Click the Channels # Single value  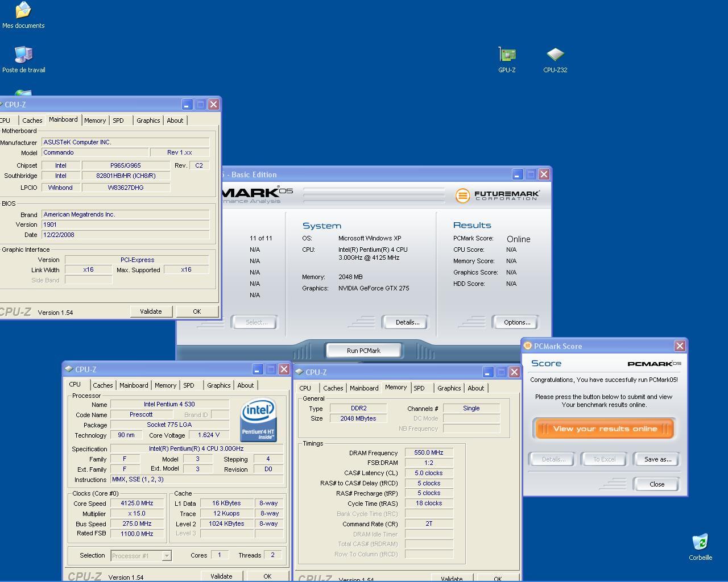point(471,409)
